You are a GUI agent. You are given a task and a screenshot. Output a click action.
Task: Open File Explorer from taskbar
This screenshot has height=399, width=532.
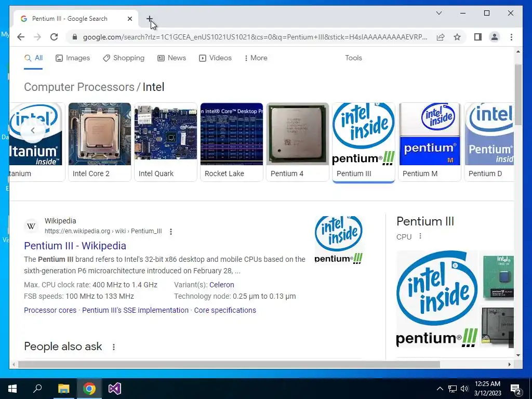point(63,389)
